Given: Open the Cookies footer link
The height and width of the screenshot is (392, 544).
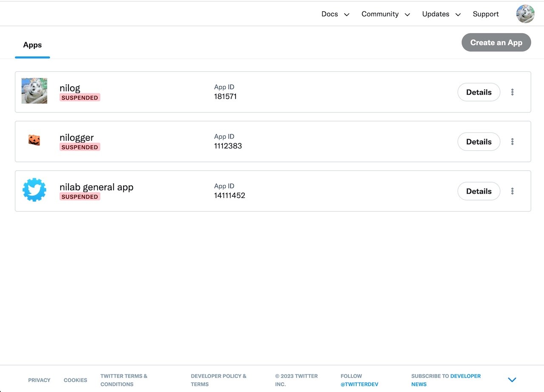Looking at the screenshot, I should 75,380.
